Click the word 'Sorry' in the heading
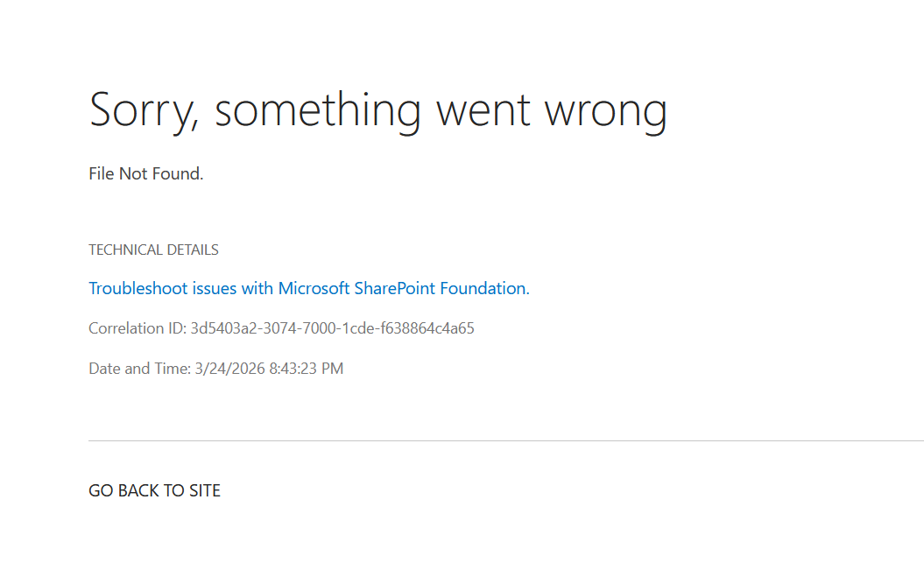The image size is (924, 584). [141, 111]
